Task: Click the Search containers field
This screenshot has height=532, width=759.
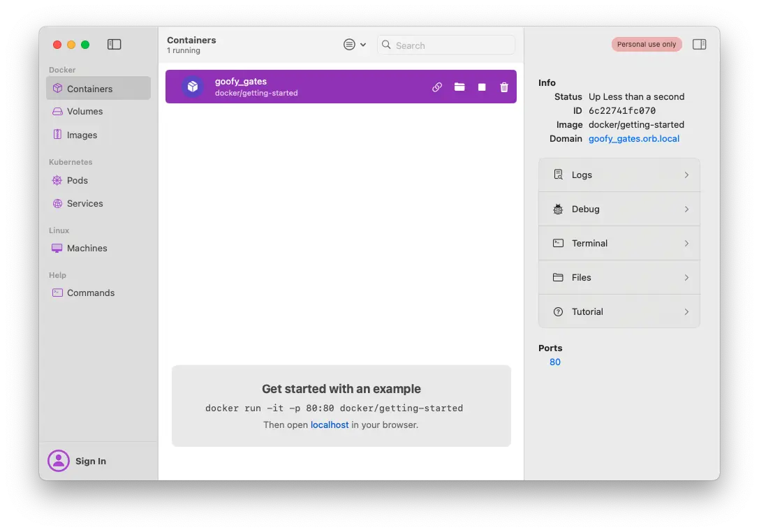Action: (445, 45)
